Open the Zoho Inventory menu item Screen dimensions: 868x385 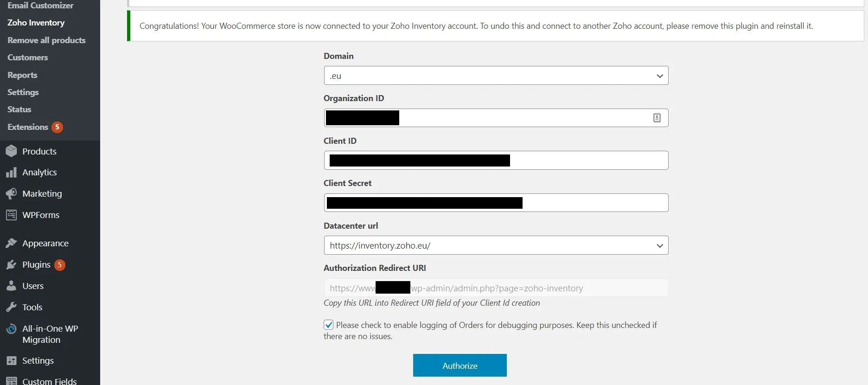pyautogui.click(x=36, y=22)
